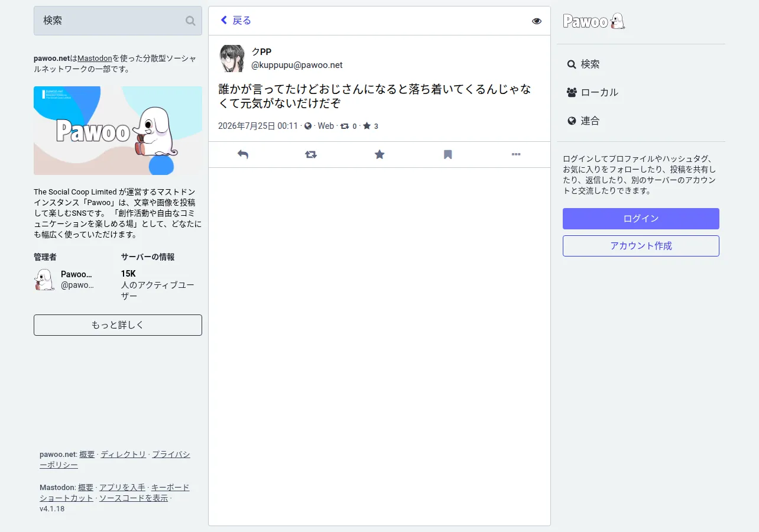Image resolution: width=759 pixels, height=532 pixels.
Task: Toggle the eye visibility icon in post header
Action: click(537, 21)
